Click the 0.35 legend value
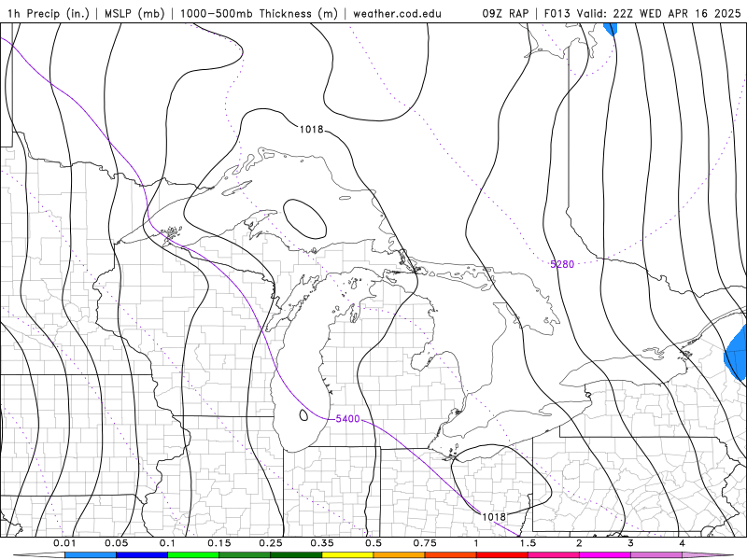The height and width of the screenshot is (560, 747). pyautogui.click(x=322, y=543)
